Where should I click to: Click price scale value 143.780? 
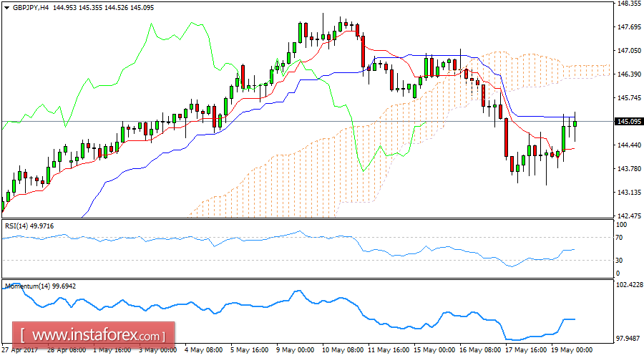629,168
